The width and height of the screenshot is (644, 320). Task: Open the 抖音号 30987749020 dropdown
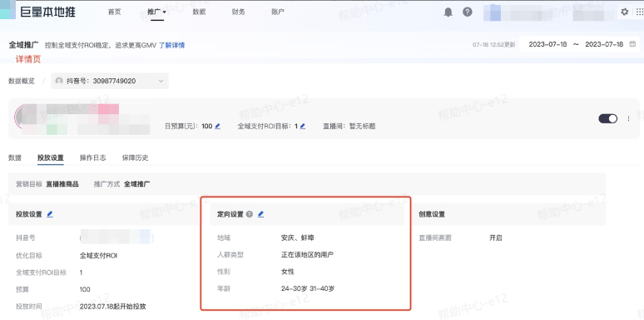coord(110,81)
